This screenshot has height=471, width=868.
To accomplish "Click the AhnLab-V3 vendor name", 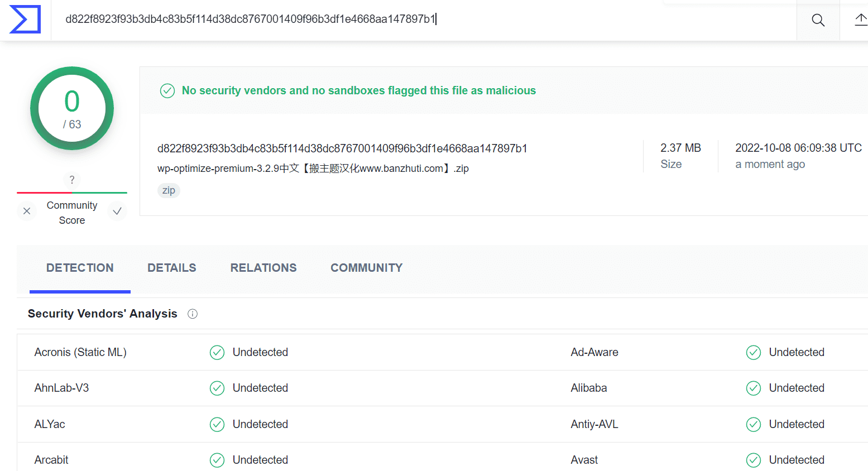I will coord(61,388).
